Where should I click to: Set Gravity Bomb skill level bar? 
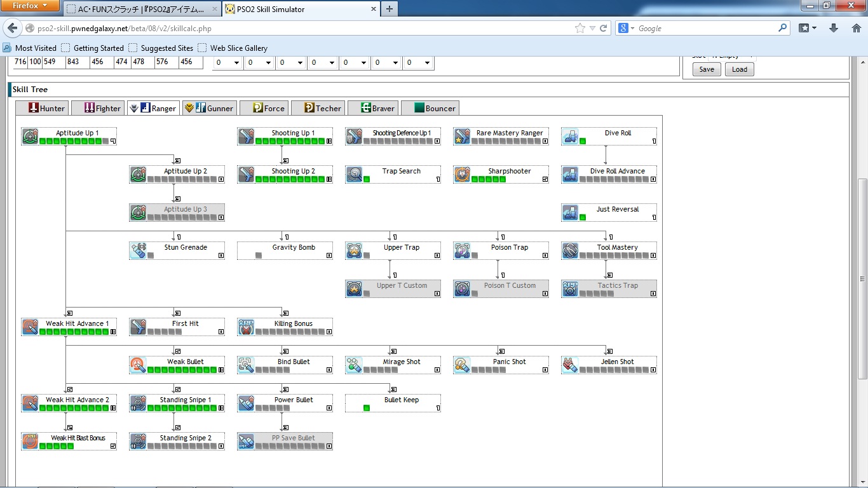pyautogui.click(x=259, y=255)
